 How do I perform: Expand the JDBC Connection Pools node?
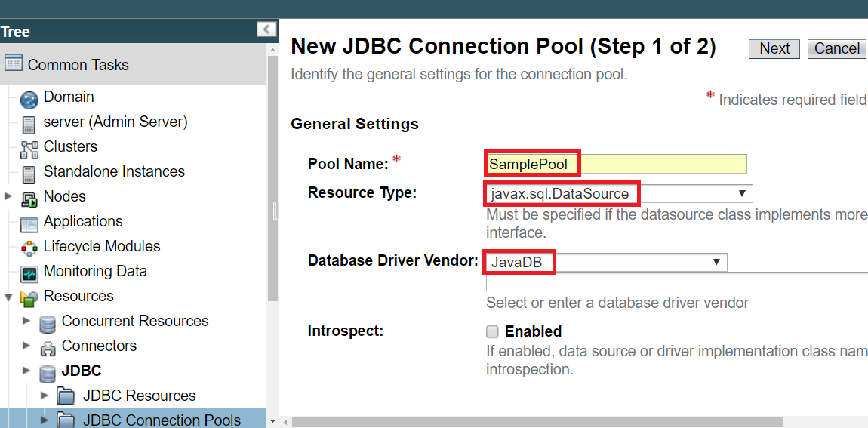(45, 420)
